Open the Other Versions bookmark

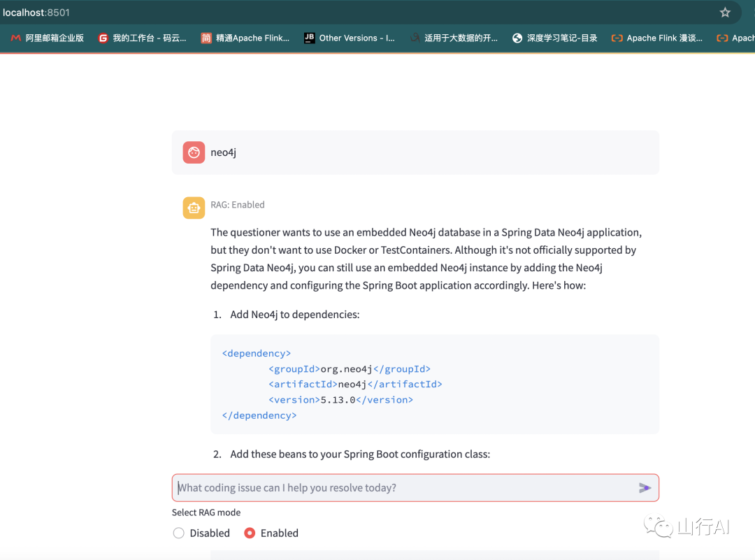pyautogui.click(x=350, y=38)
